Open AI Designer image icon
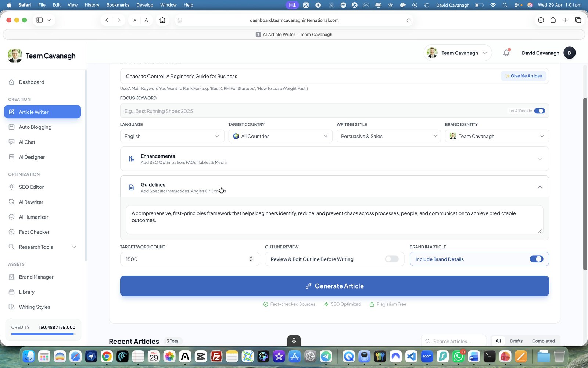This screenshot has width=588, height=368. 11,157
